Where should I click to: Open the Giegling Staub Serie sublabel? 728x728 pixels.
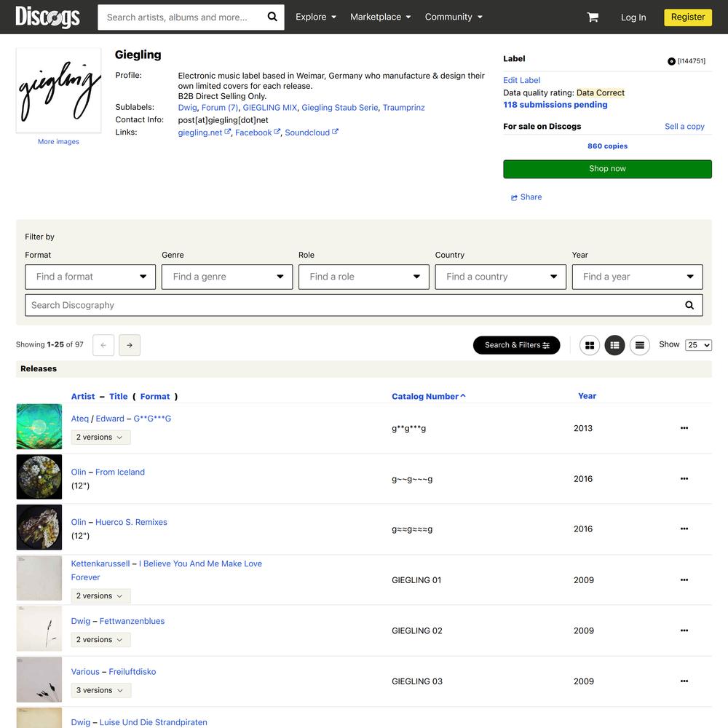pyautogui.click(x=340, y=107)
